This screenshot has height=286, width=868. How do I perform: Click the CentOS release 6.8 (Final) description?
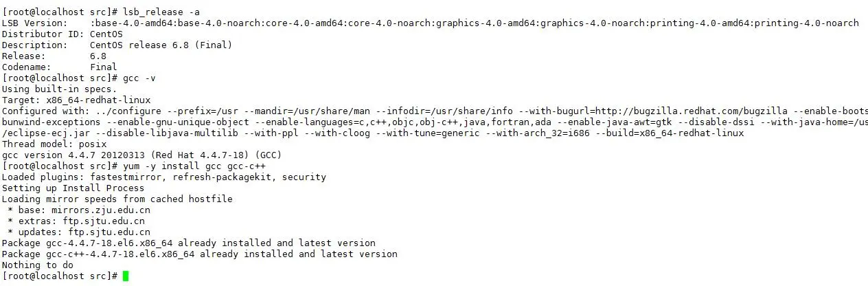(161, 45)
